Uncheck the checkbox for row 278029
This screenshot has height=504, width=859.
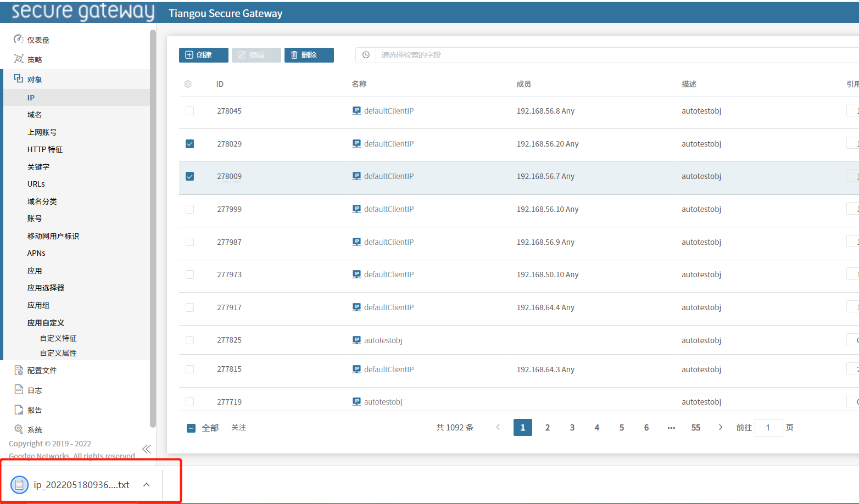[x=189, y=144]
